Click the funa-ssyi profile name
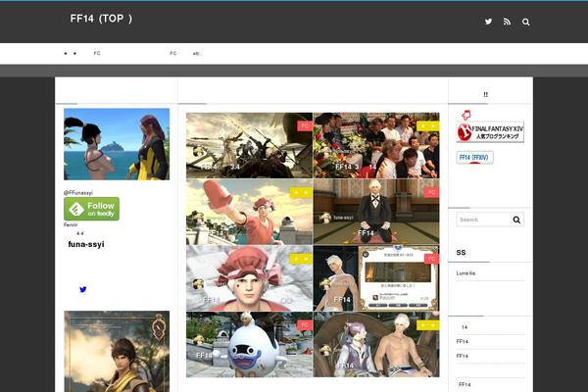The image size is (588, 392). coord(86,244)
